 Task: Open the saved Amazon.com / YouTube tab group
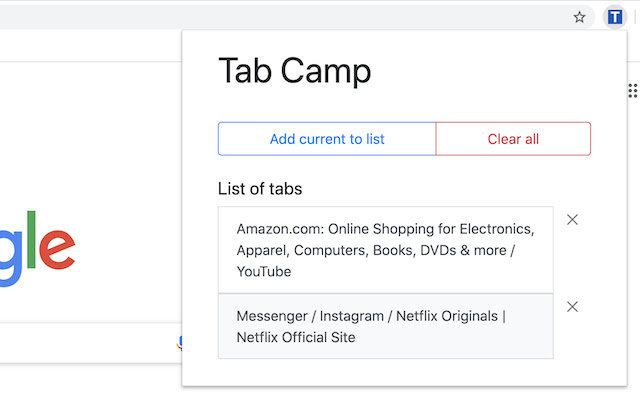click(385, 250)
